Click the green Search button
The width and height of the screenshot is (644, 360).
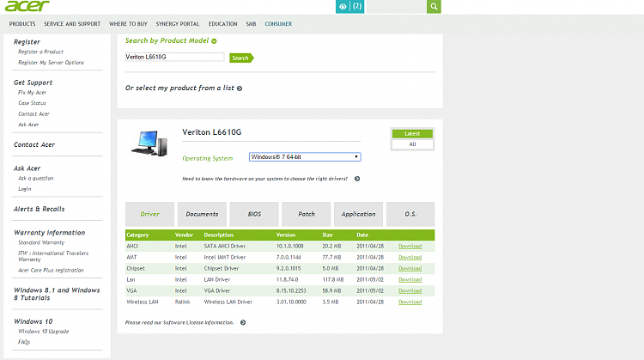(x=241, y=58)
